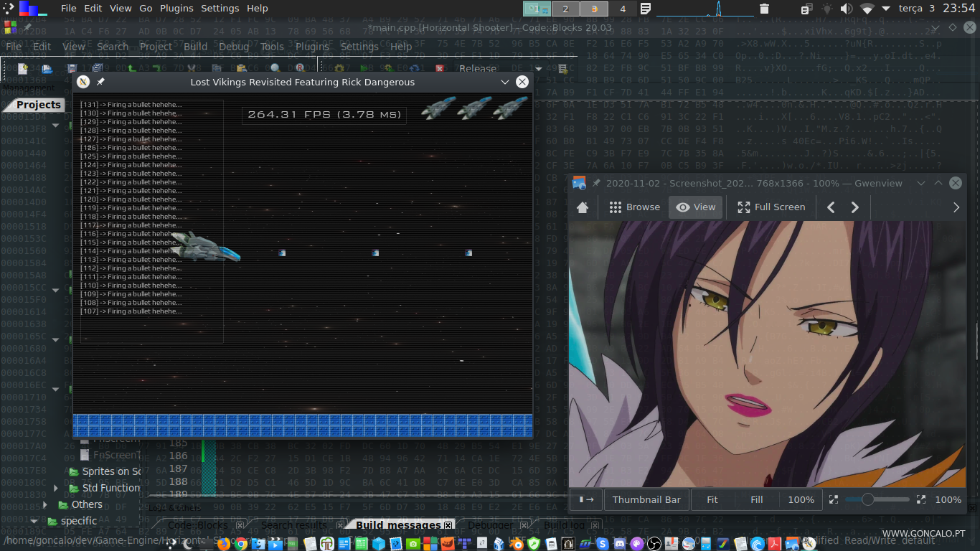Open brightness bulb icon in system tray
This screenshot has height=551, width=980.
pos(826,9)
